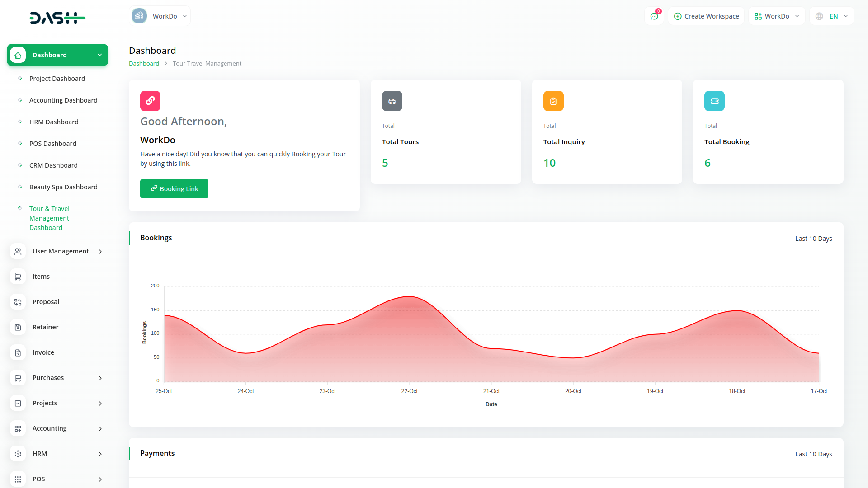This screenshot has height=488, width=868.
Task: Click the green Booking Link button
Action: coord(174,188)
